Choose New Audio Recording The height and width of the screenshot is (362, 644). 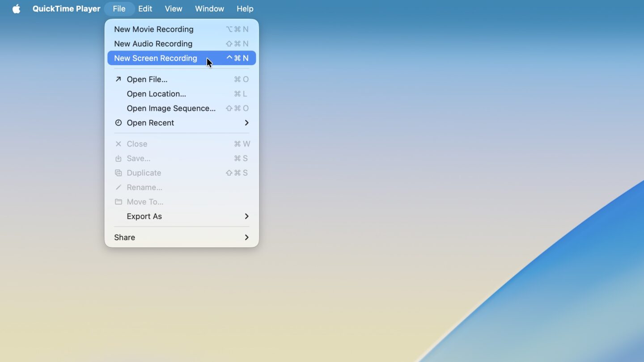pyautogui.click(x=153, y=43)
